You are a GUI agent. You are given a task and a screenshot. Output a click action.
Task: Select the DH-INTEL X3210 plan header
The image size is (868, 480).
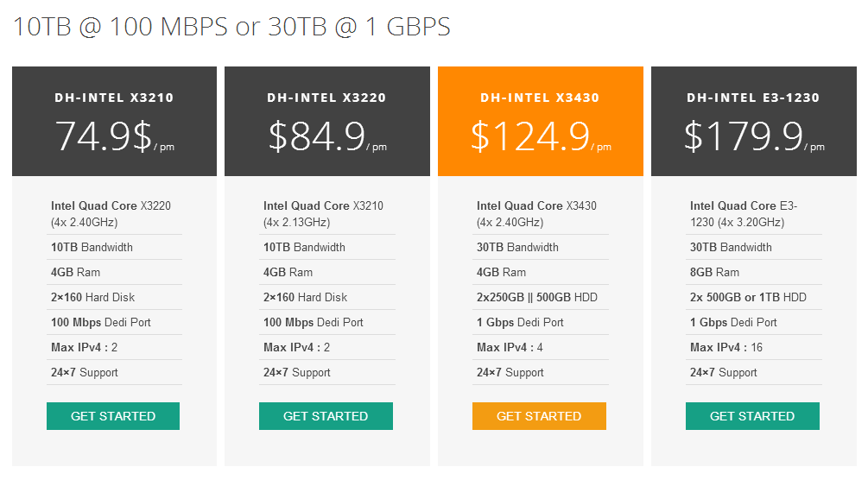pyautogui.click(x=114, y=98)
